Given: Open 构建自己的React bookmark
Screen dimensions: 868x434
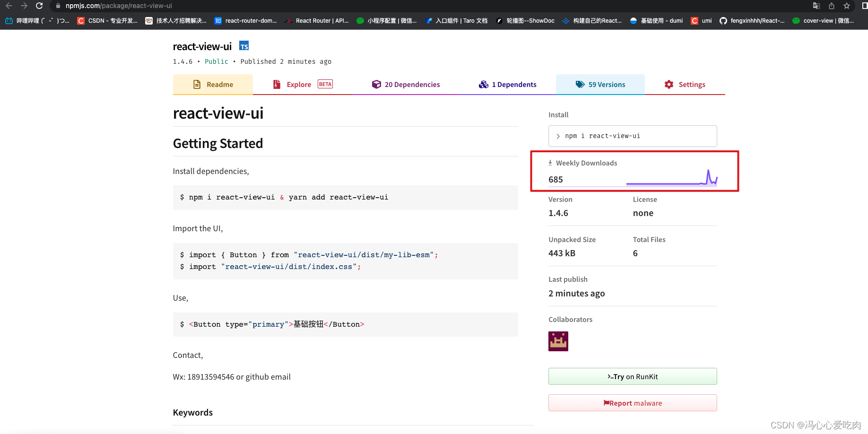Looking at the screenshot, I should (592, 21).
